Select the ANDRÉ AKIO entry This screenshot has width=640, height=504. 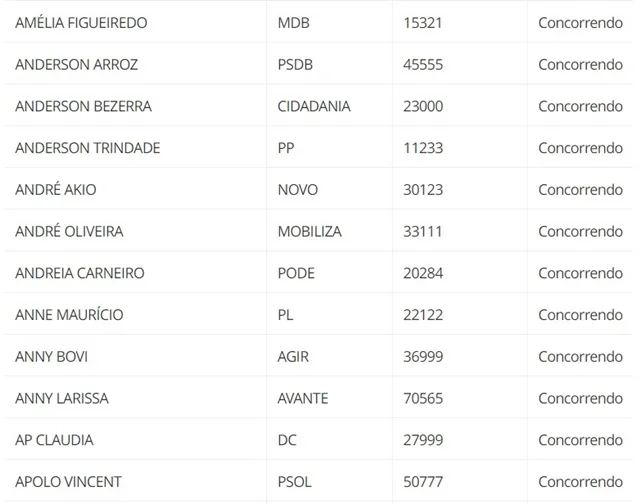point(56,189)
